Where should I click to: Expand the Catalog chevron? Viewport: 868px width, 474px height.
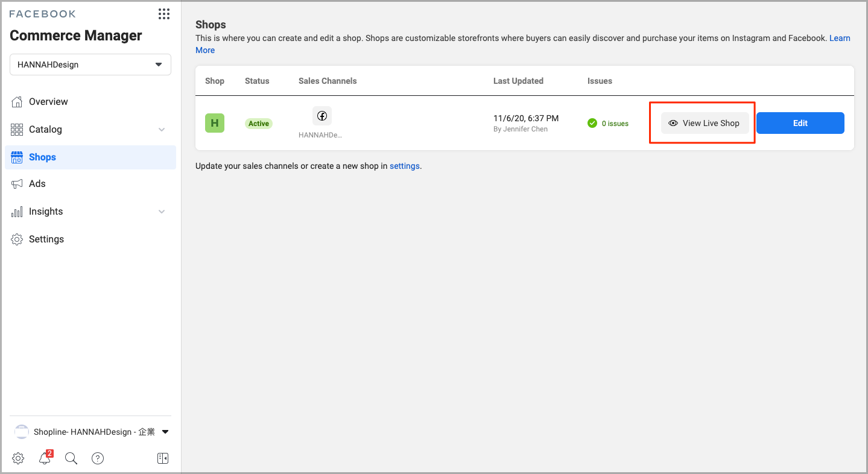coord(162,130)
